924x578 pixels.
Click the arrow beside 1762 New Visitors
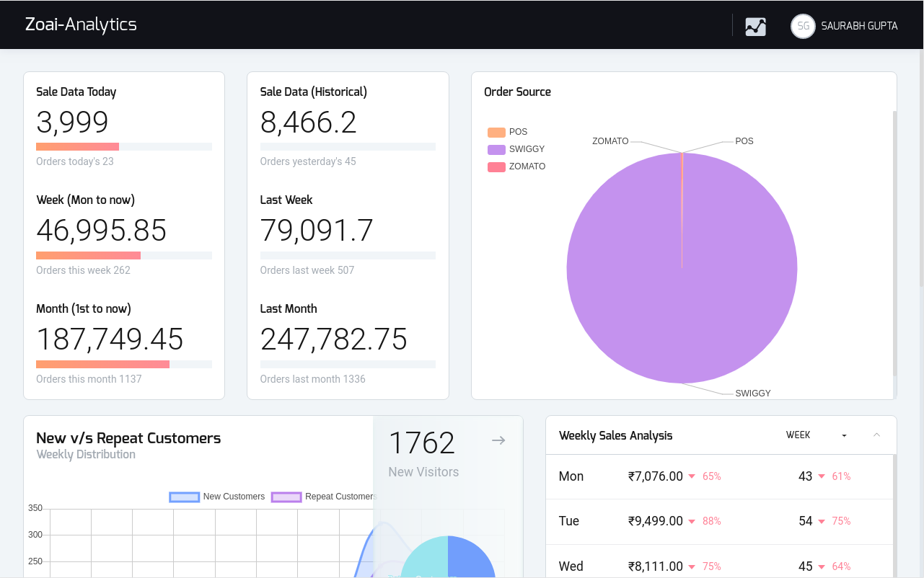tap(498, 440)
